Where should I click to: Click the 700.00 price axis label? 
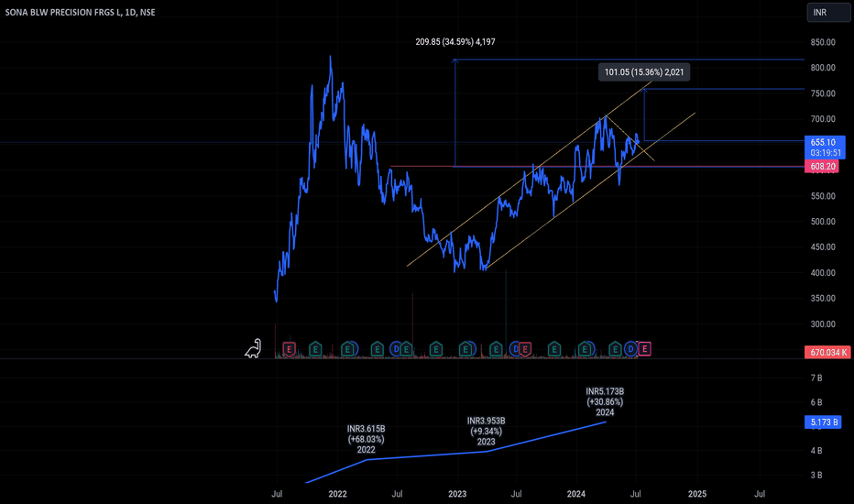823,119
